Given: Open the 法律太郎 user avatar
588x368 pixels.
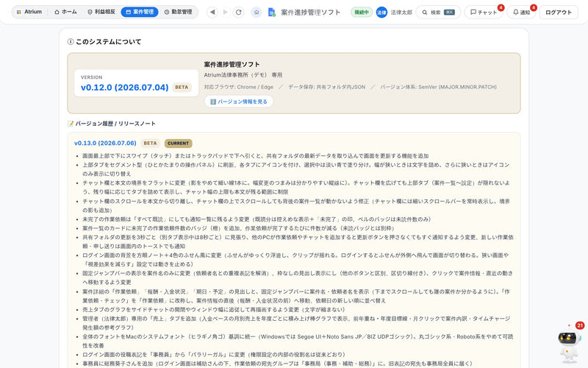Looking at the screenshot, I should click(381, 13).
